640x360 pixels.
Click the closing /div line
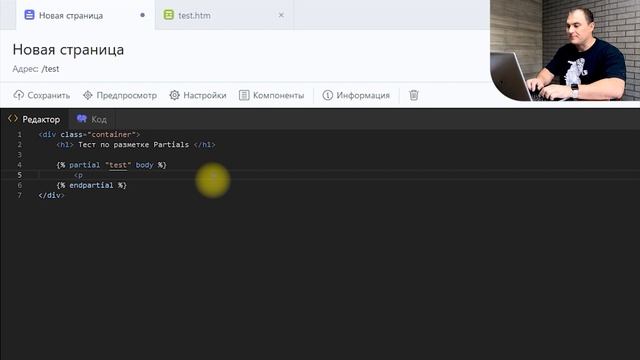(51, 196)
